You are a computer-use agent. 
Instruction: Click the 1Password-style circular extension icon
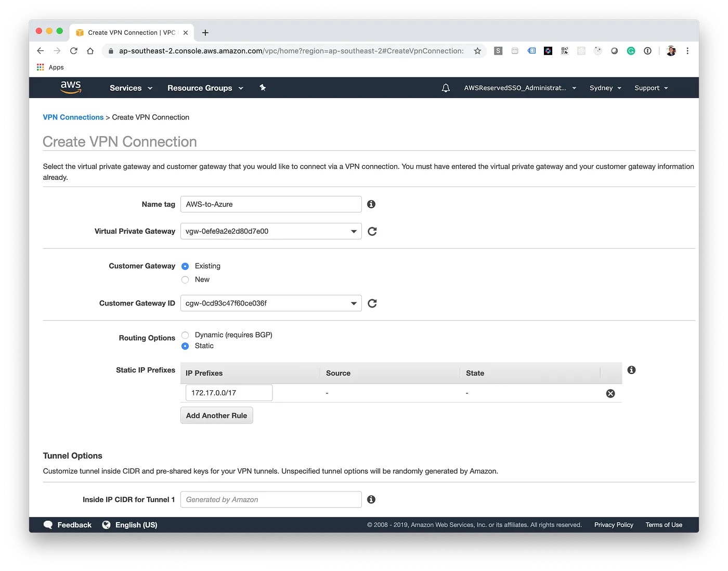tap(647, 51)
